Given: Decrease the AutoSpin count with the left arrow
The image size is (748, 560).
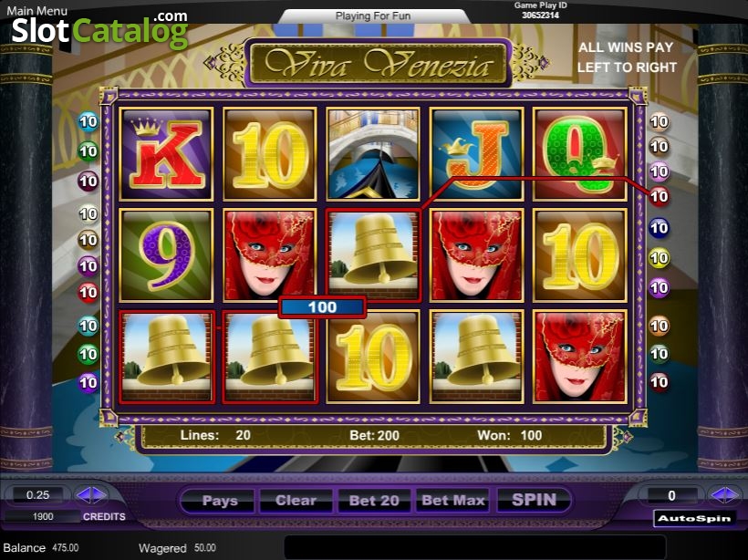Looking at the screenshot, I should (x=716, y=495).
